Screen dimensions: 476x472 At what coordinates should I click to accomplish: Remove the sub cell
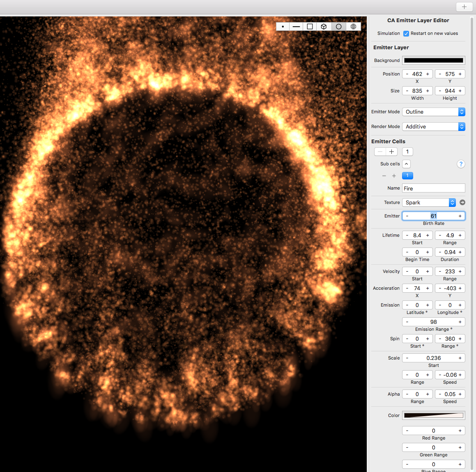[384, 176]
